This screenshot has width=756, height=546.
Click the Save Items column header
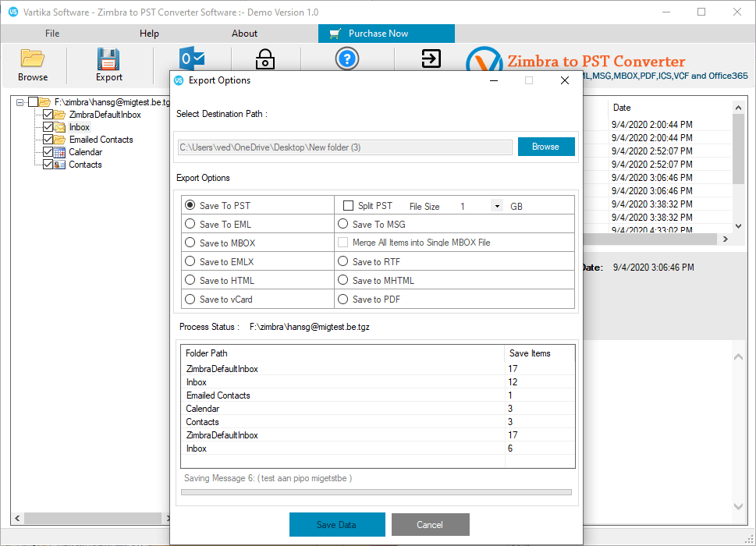(540, 353)
